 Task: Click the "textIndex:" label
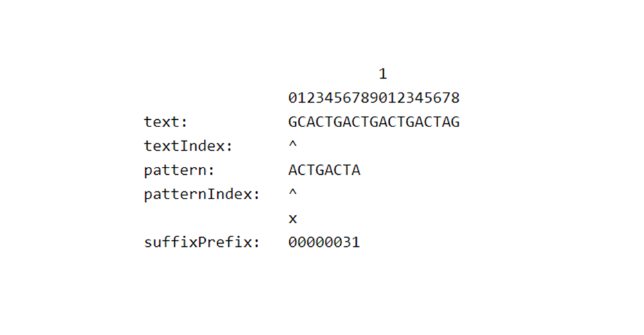189,146
